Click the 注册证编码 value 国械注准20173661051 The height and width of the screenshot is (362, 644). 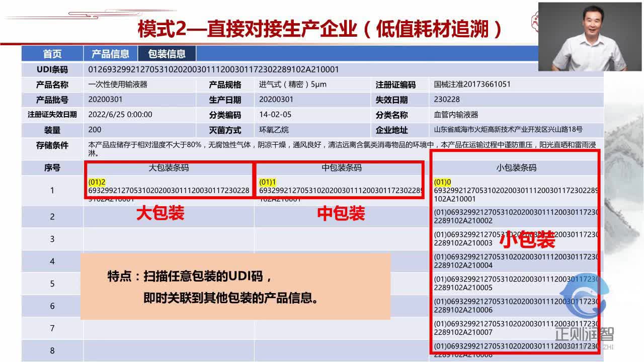470,84
